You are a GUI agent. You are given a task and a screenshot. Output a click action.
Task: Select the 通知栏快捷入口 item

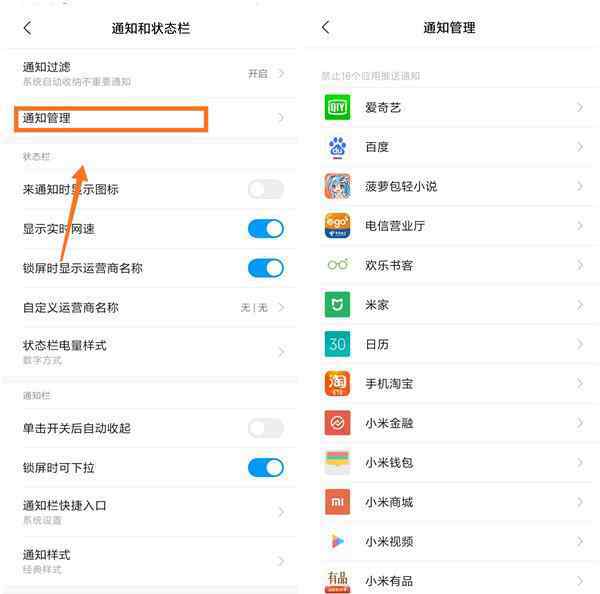149,512
